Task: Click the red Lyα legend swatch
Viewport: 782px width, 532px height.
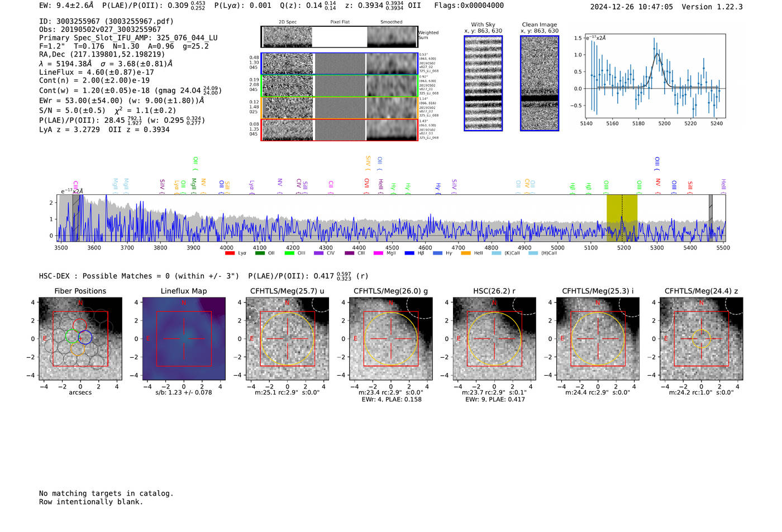Action: pos(230,253)
